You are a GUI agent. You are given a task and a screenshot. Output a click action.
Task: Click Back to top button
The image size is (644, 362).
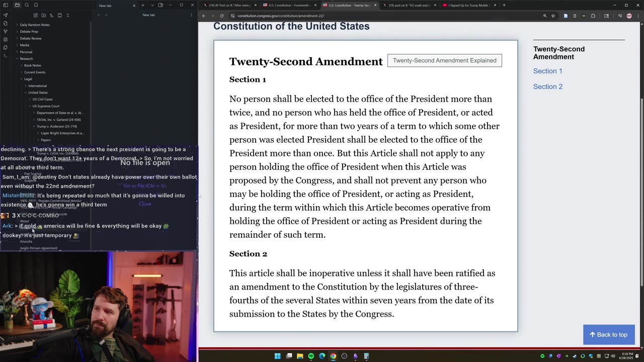point(609,334)
